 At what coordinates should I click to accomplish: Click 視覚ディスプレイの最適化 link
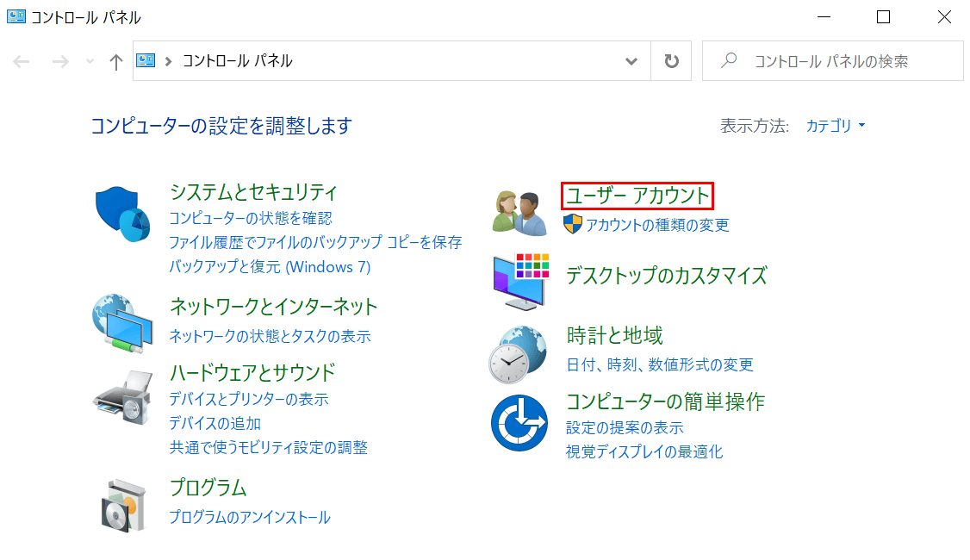click(x=644, y=451)
